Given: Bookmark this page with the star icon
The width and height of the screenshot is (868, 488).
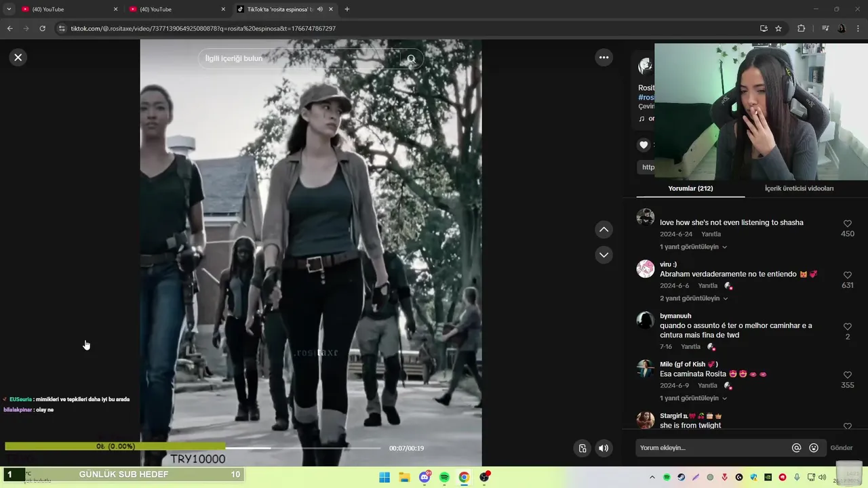Looking at the screenshot, I should click(x=778, y=28).
